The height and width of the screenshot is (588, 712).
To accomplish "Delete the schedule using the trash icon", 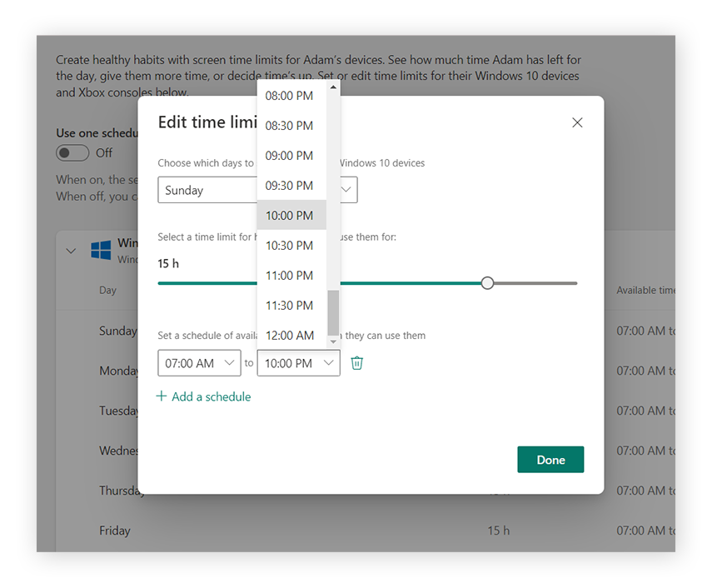I will tap(356, 362).
